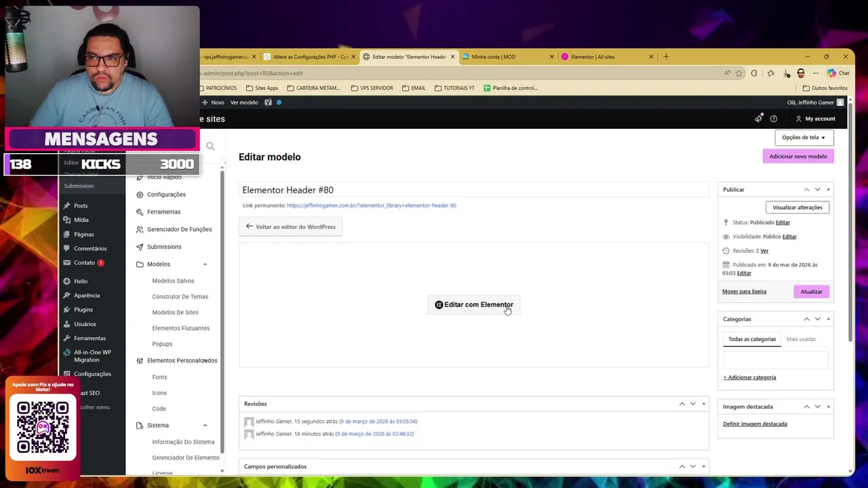The width and height of the screenshot is (868, 488).
Task: Open the Opções de tela dropdown
Action: pos(804,138)
